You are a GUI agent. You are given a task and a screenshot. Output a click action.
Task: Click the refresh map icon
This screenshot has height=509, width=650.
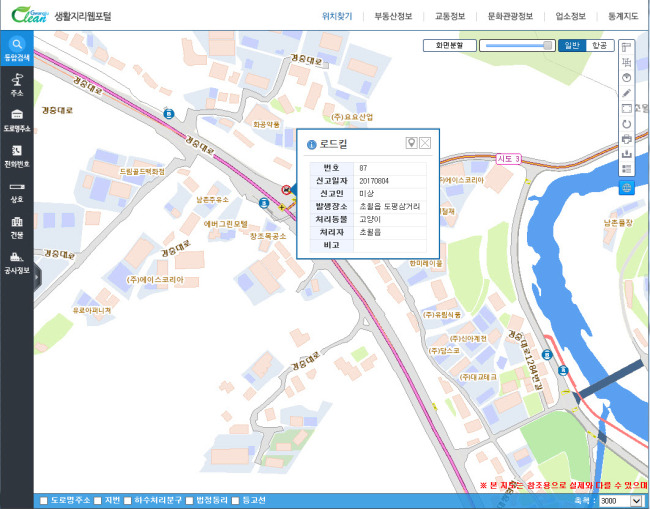coord(627,124)
